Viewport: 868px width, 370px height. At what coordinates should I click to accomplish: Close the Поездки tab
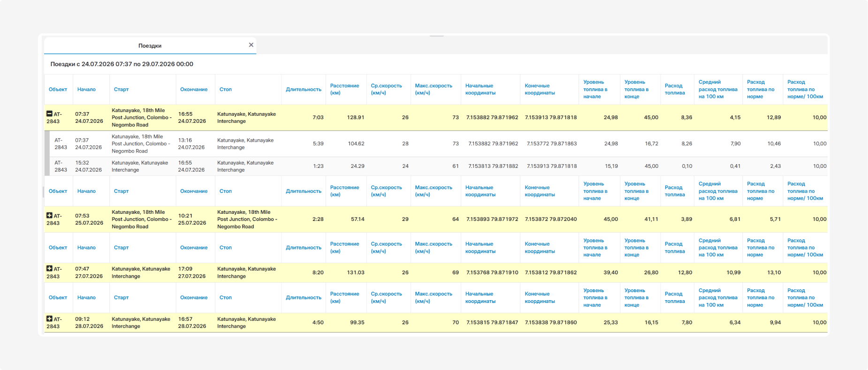click(251, 45)
